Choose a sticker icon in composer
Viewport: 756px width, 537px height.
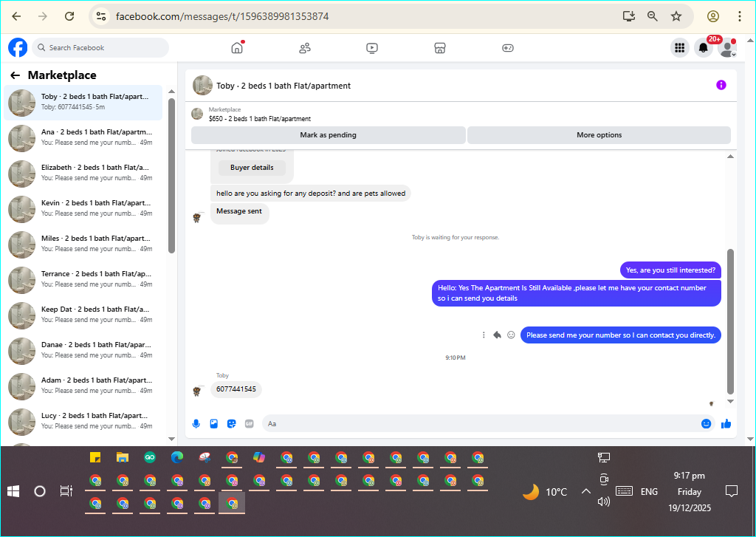pos(231,424)
